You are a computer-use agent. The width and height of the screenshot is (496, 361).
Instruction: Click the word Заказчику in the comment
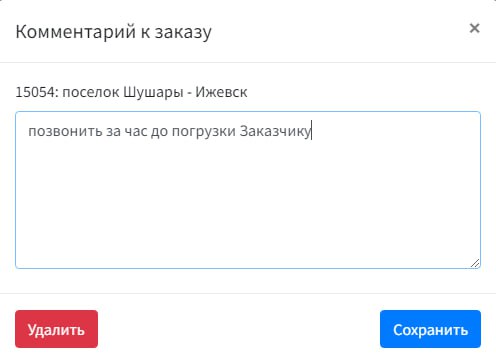pyautogui.click(x=275, y=131)
